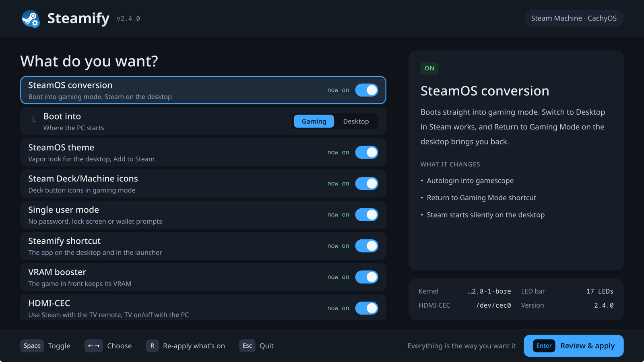
Task: Switch off the VRAM booster toggle
Action: pyautogui.click(x=367, y=277)
